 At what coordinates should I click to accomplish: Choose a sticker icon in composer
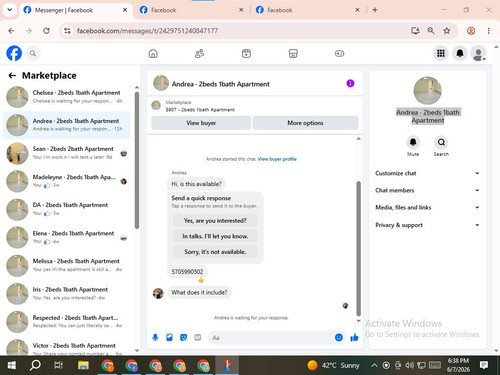click(183, 338)
